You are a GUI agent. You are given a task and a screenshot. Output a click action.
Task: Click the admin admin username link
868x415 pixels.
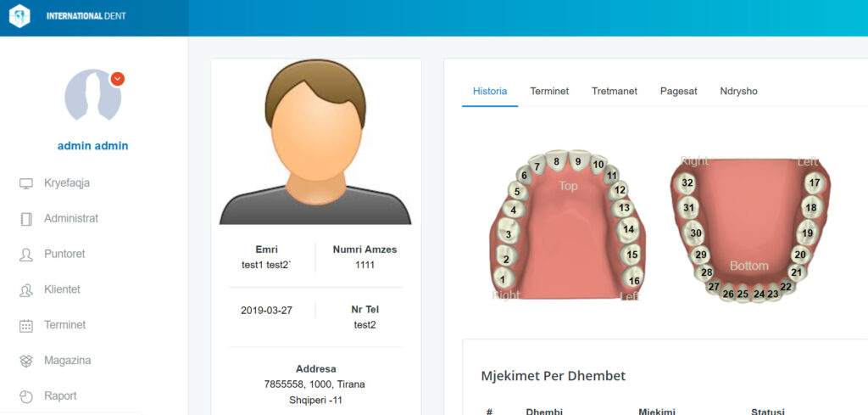click(x=93, y=146)
